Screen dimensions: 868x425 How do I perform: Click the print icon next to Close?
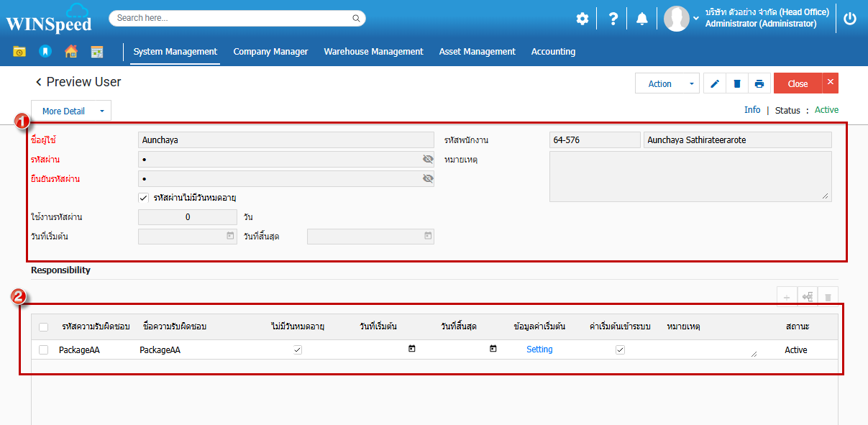(x=759, y=84)
